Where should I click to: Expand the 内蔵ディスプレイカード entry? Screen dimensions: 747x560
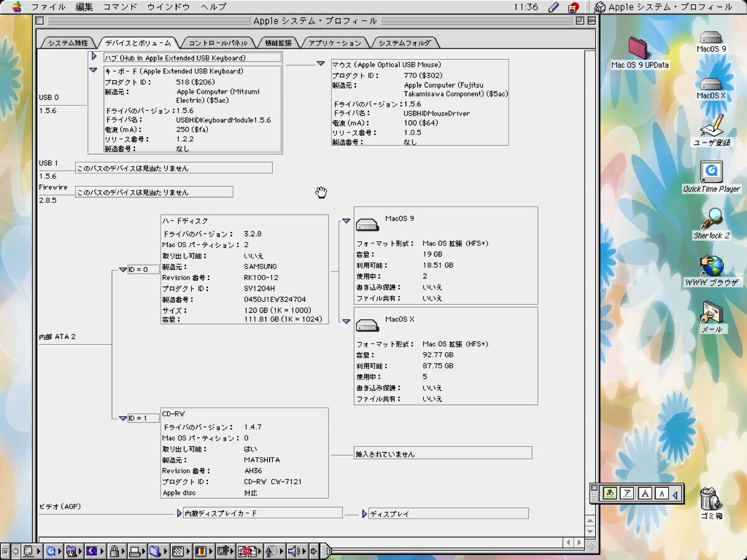180,513
